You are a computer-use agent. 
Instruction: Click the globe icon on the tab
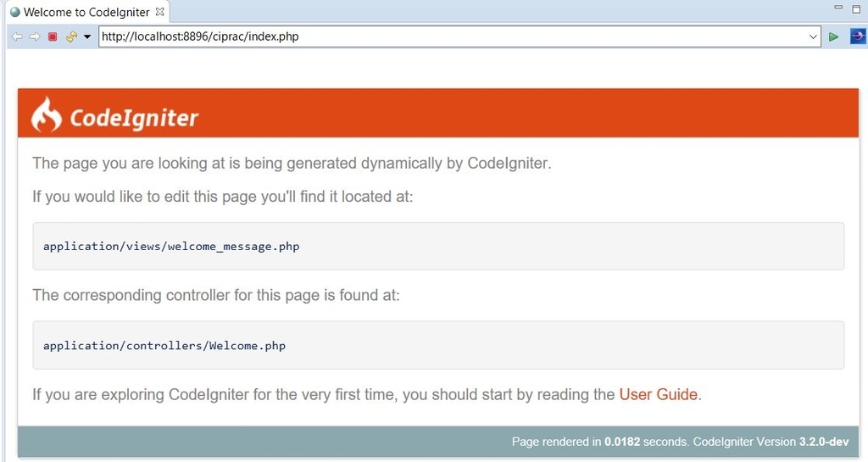[15, 12]
